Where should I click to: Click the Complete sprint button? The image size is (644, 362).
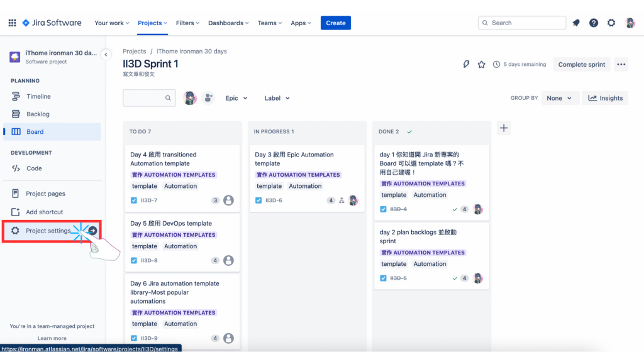(582, 65)
